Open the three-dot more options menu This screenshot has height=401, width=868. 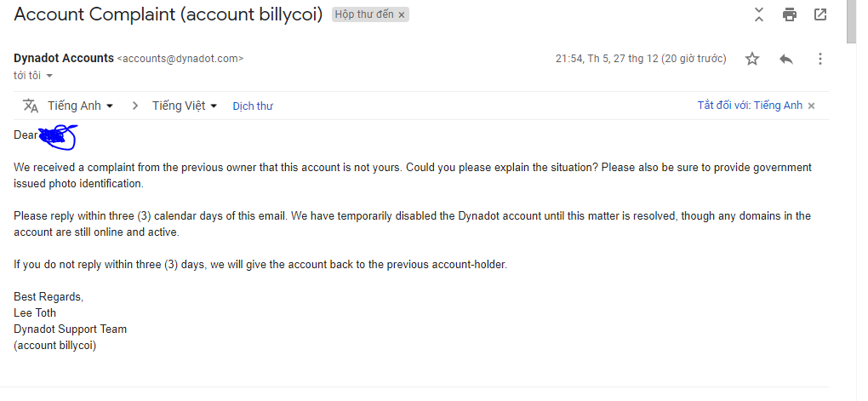pos(820,59)
